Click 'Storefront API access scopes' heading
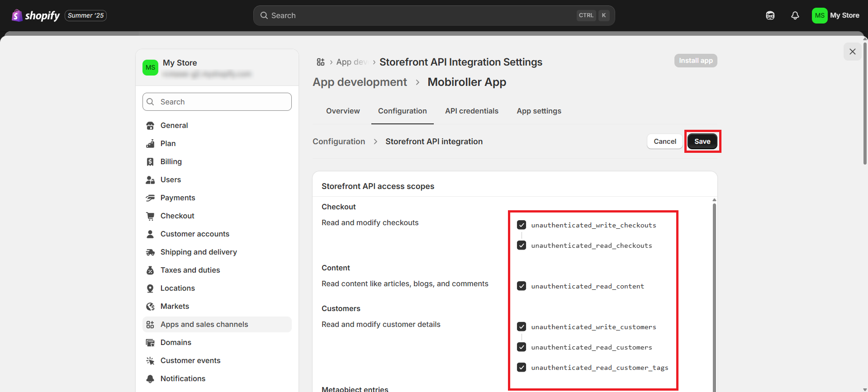 click(378, 186)
